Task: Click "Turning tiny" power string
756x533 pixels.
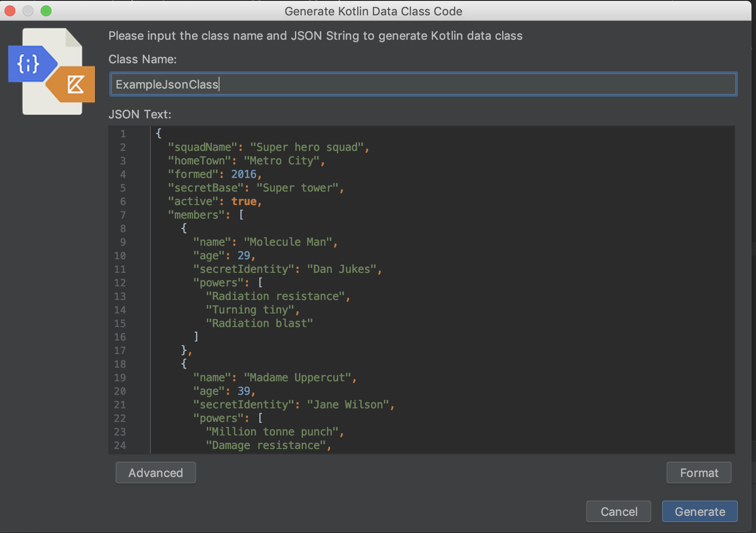Action: click(250, 310)
